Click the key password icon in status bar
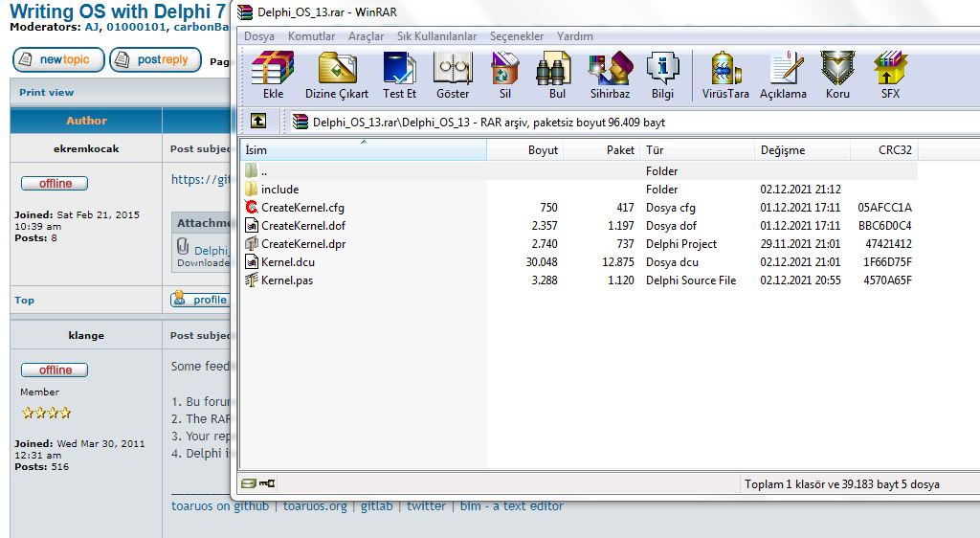 [x=268, y=483]
